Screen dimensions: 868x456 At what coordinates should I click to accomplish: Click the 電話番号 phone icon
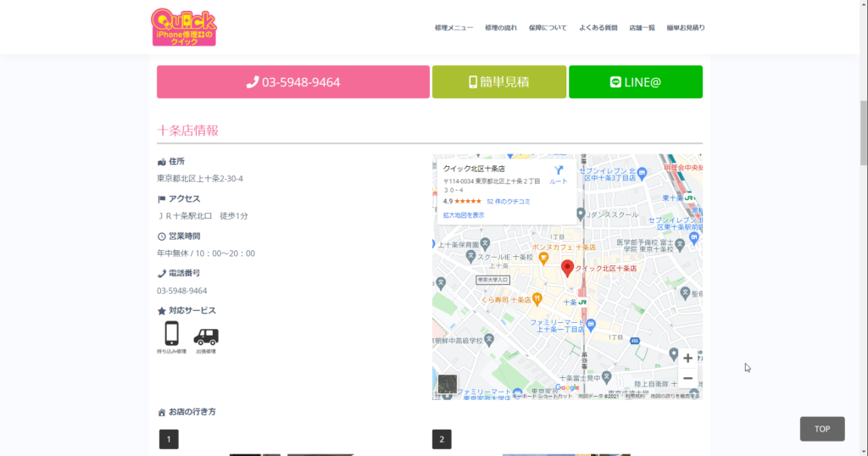(162, 274)
